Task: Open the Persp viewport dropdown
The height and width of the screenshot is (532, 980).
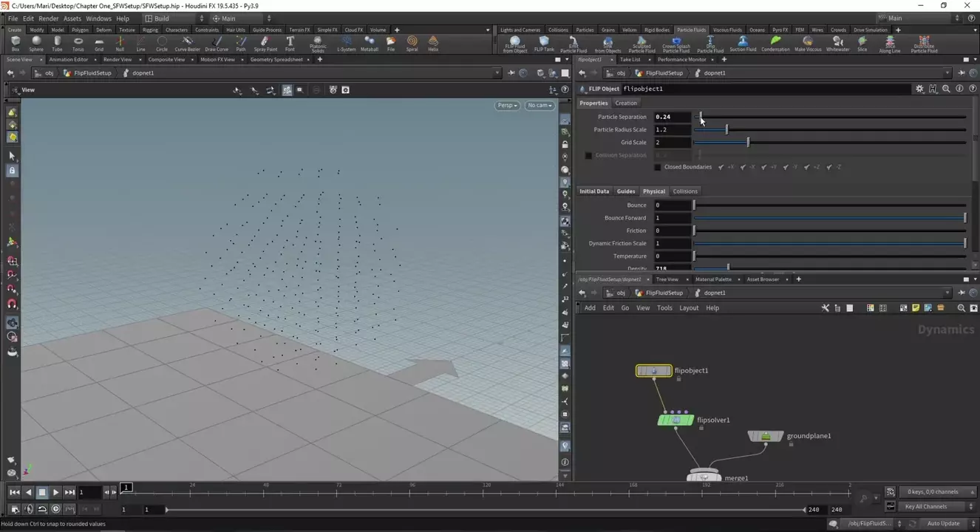Action: [x=507, y=106]
